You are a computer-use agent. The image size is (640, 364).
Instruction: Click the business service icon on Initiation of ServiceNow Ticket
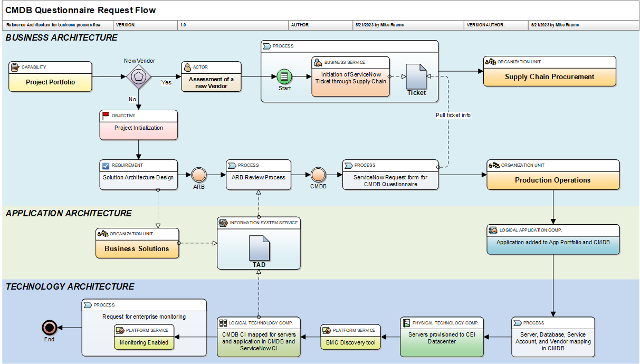318,62
